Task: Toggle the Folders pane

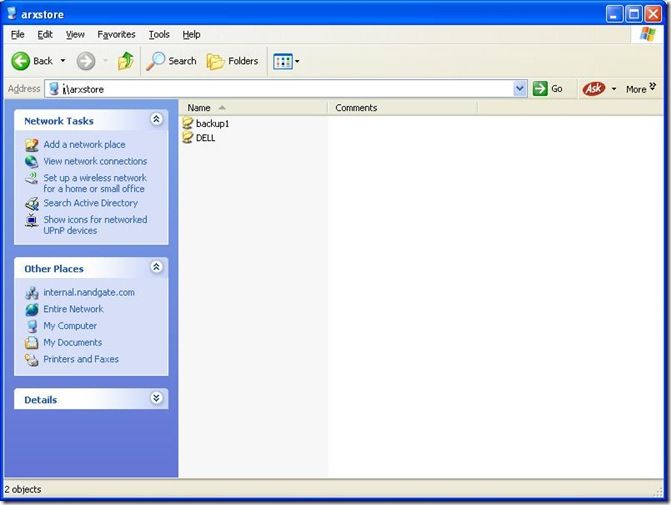Action: click(232, 61)
